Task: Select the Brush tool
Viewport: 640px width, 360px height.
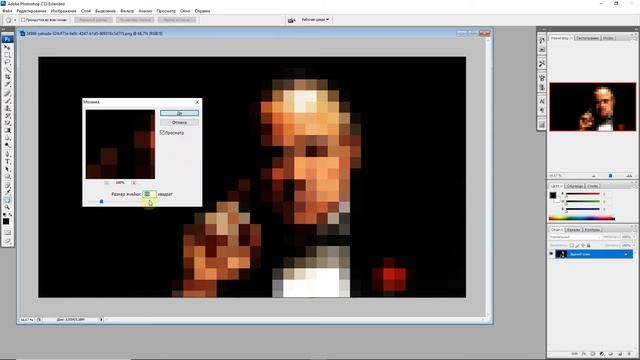Action: pos(7,100)
